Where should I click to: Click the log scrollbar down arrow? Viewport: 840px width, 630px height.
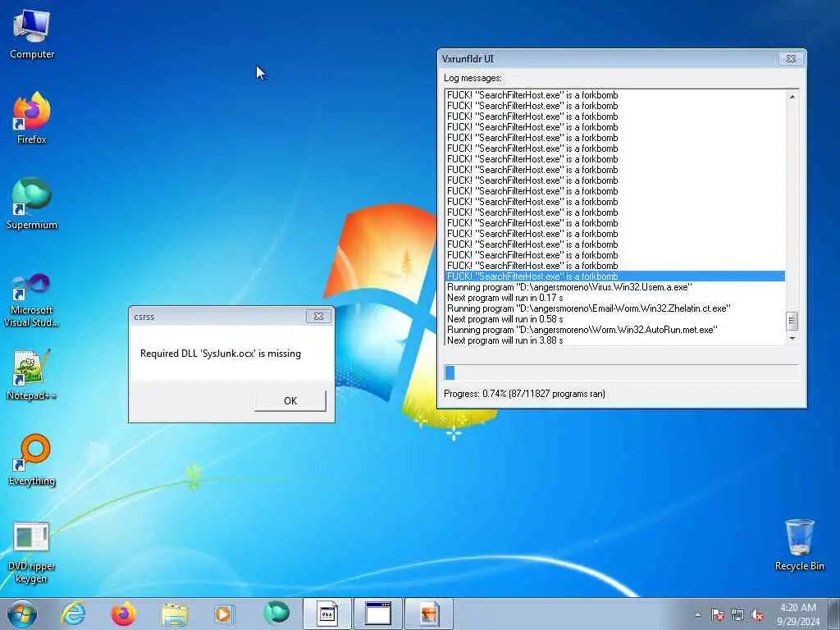(x=792, y=339)
